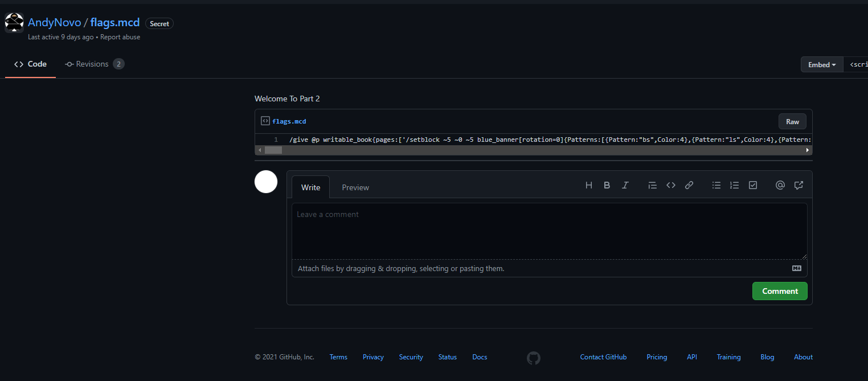Click the /give @p writable_book code line
Image resolution: width=868 pixels, height=381 pixels.
[x=550, y=140]
